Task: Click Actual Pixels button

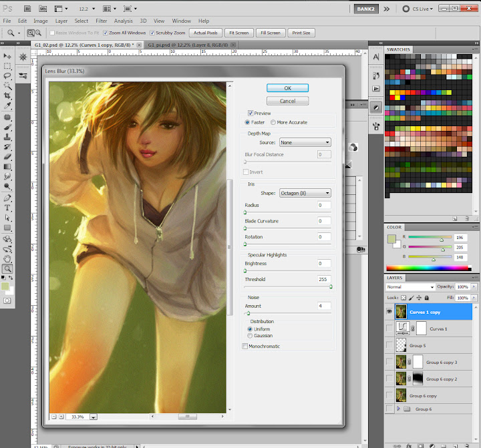Action: [x=206, y=33]
